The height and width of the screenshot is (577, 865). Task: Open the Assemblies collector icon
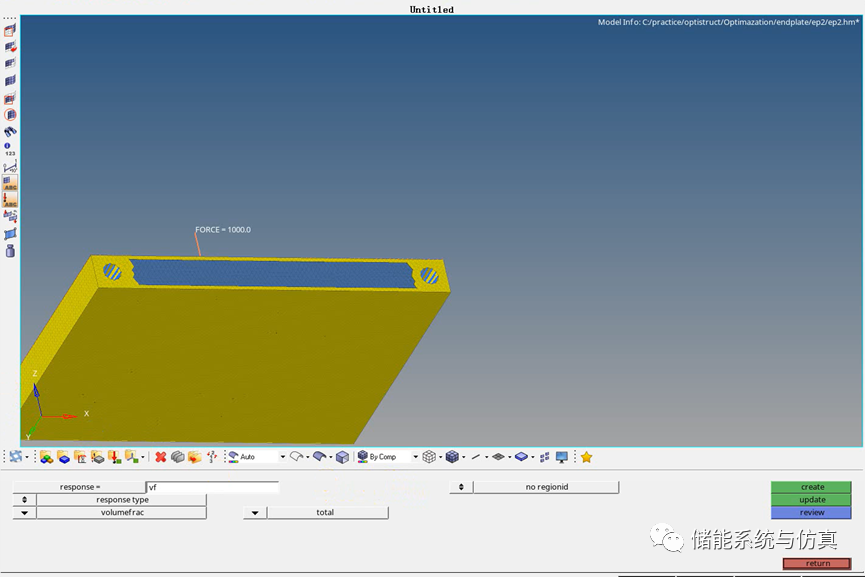(x=46, y=457)
